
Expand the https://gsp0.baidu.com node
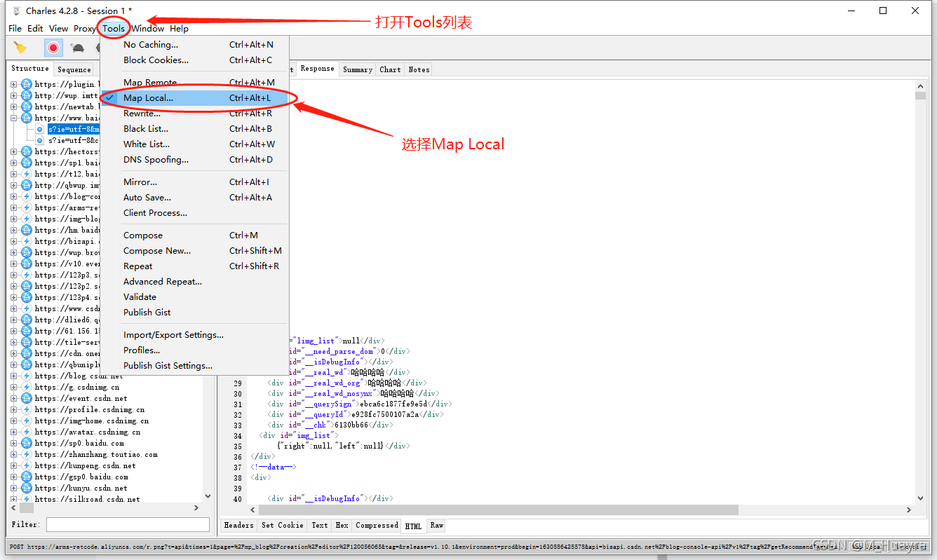click(13, 477)
